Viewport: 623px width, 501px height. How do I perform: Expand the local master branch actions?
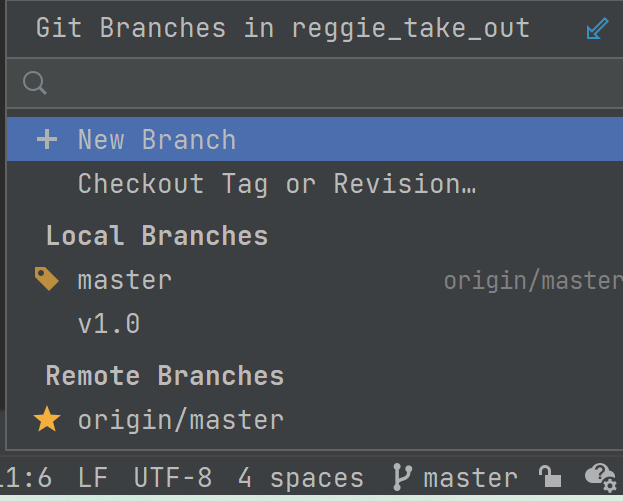pos(125,280)
